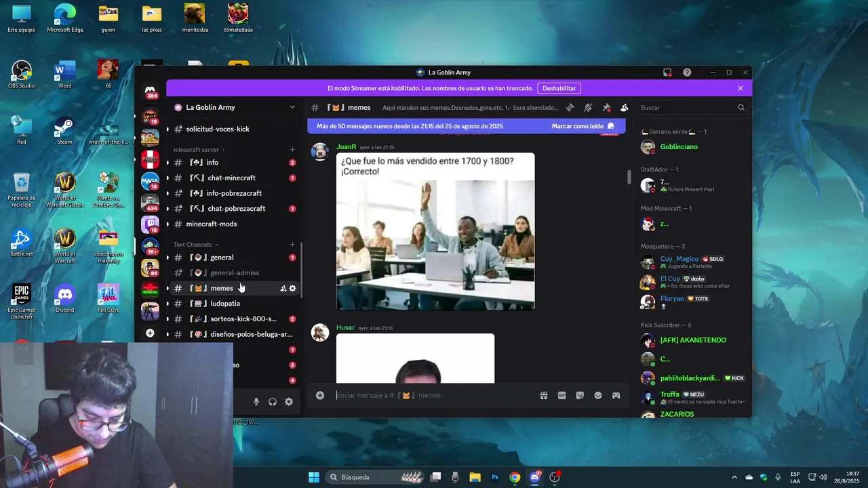Open the Windows Start menu
868x488 pixels.
click(314, 477)
